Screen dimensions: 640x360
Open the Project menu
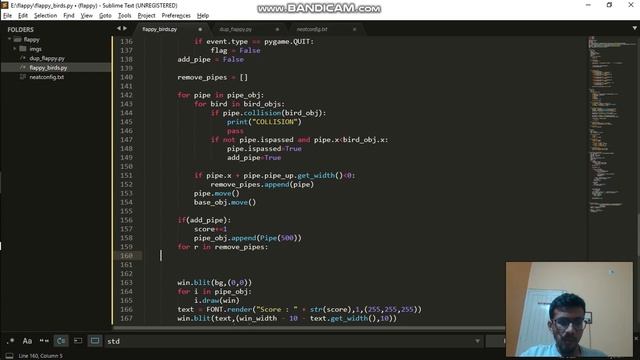tap(146, 16)
